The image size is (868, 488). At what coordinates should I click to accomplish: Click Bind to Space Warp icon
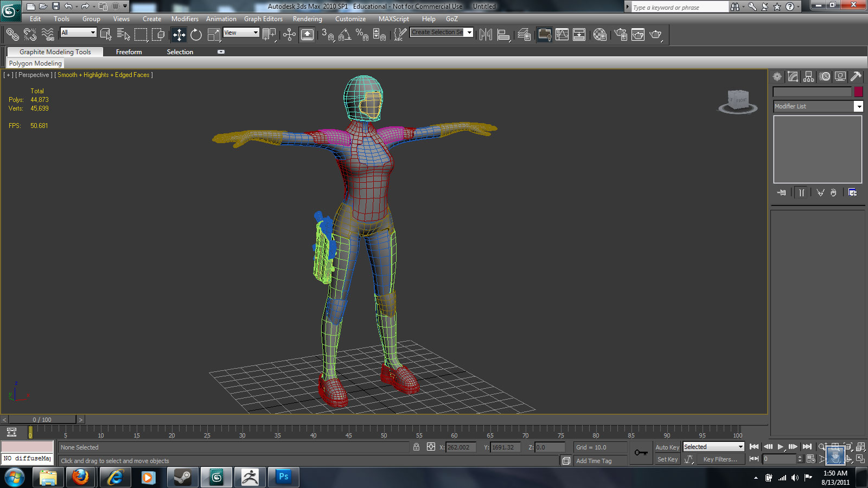click(x=48, y=35)
